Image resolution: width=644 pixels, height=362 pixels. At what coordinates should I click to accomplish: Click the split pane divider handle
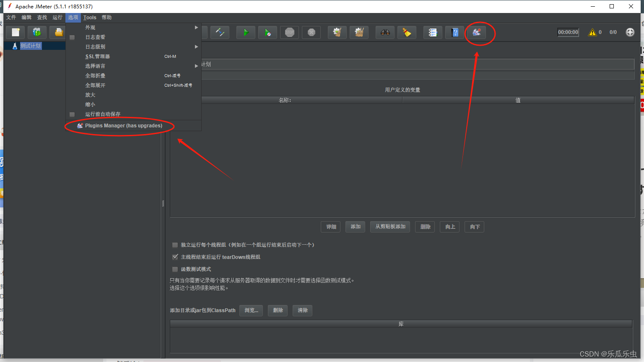point(163,204)
